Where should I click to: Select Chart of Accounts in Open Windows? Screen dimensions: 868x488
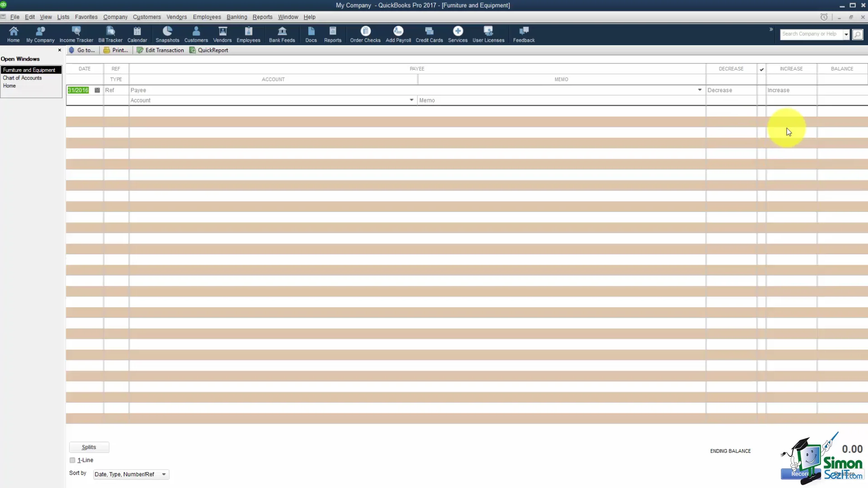(x=22, y=78)
